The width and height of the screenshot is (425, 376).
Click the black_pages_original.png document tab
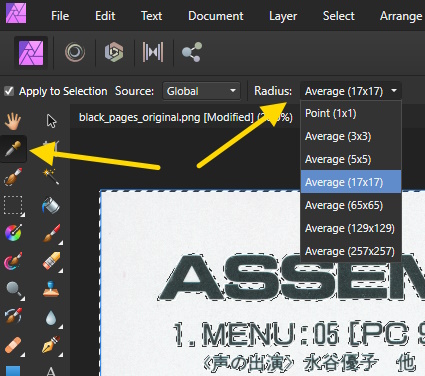click(x=185, y=117)
